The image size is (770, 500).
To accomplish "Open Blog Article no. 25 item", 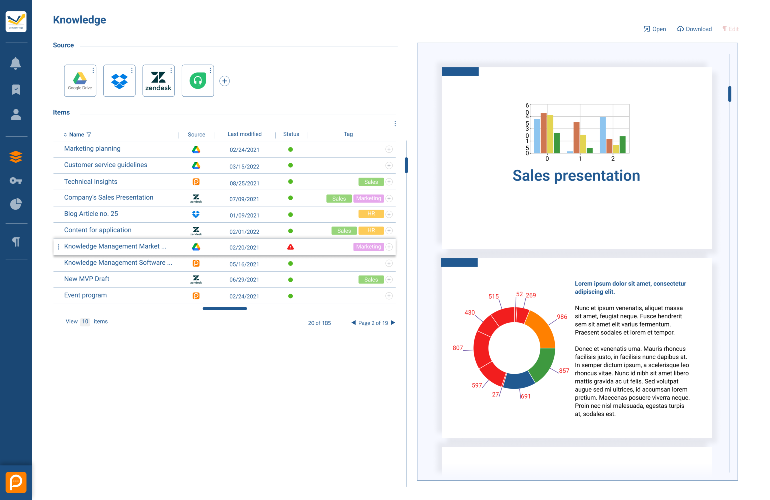I will point(91,214).
